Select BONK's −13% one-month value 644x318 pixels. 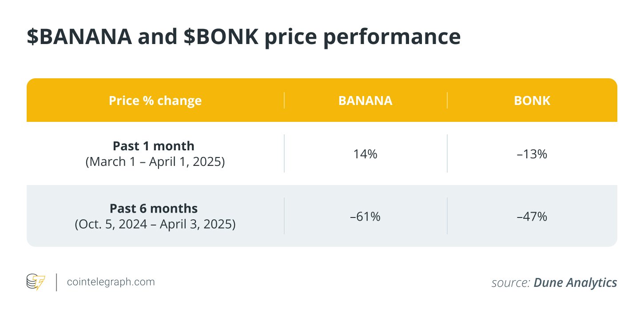pyautogui.click(x=532, y=154)
